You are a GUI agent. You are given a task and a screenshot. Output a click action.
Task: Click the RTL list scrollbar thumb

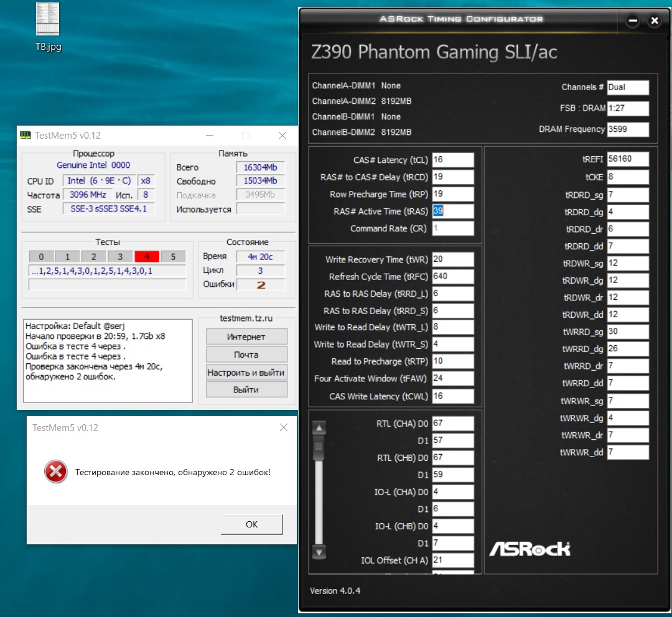319,448
